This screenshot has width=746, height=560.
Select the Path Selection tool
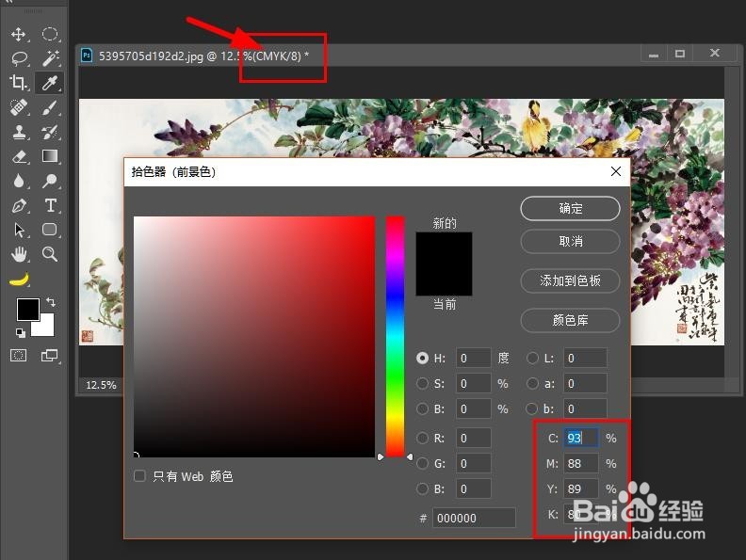[19, 230]
